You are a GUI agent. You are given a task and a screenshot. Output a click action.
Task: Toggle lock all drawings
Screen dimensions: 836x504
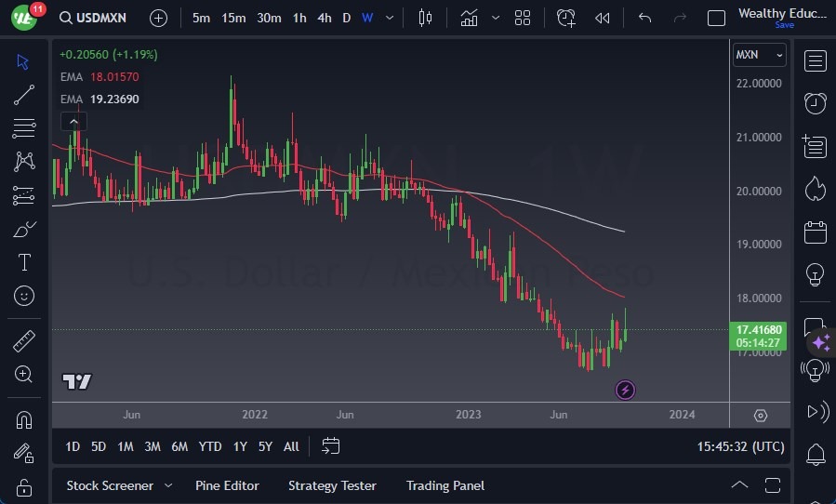coord(24,486)
